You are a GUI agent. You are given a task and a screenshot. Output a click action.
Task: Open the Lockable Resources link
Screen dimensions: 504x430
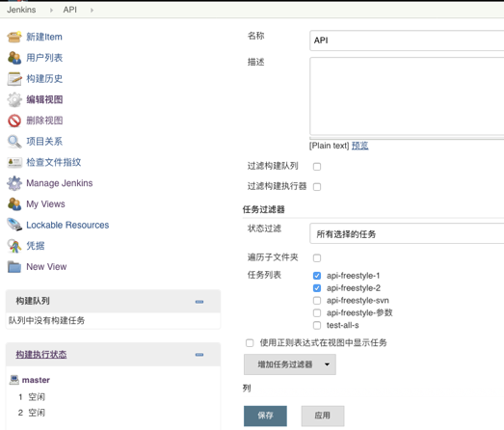click(x=67, y=226)
